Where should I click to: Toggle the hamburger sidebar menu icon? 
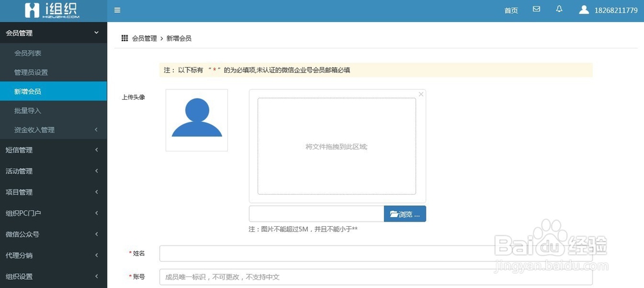coord(117,10)
